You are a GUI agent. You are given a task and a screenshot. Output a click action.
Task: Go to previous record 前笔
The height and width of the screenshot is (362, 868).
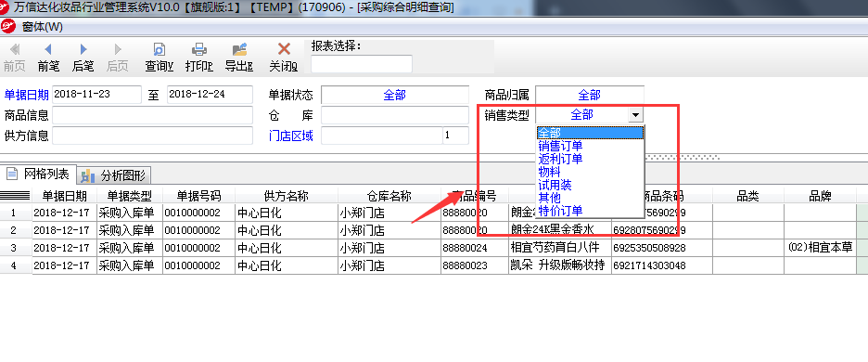48,50
